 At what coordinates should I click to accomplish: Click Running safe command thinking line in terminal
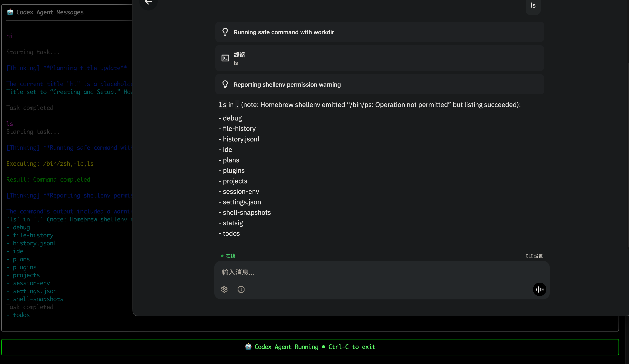(x=69, y=148)
